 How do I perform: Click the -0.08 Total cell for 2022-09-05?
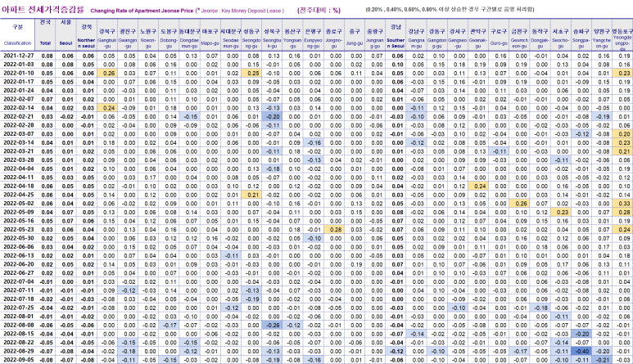pyautogui.click(x=46, y=360)
